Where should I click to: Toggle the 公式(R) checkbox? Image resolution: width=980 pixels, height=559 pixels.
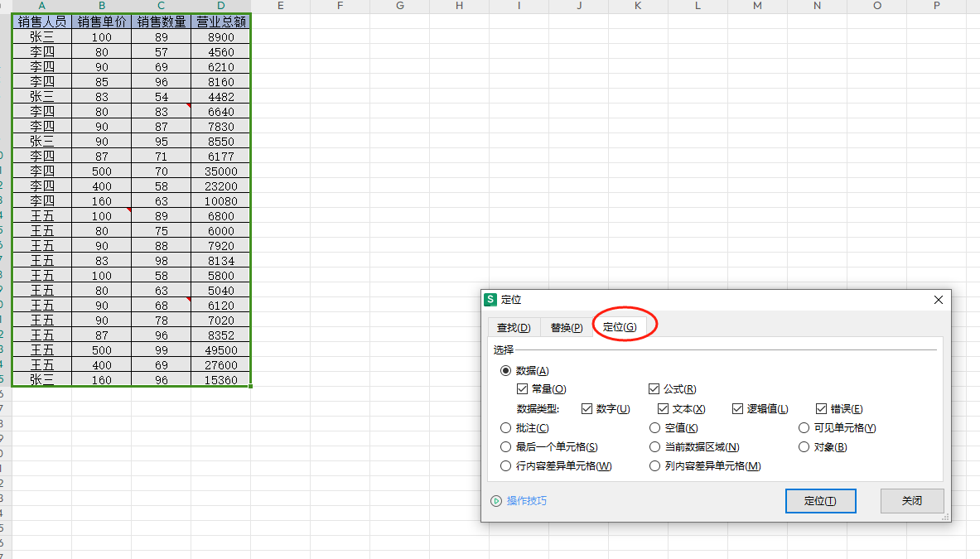point(654,388)
